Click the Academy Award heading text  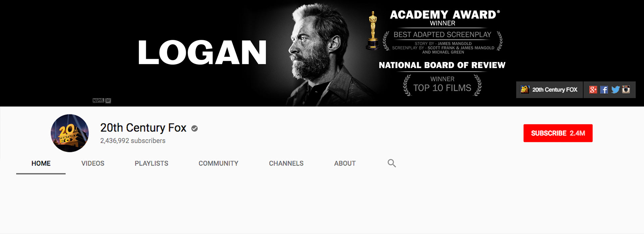[x=445, y=15]
